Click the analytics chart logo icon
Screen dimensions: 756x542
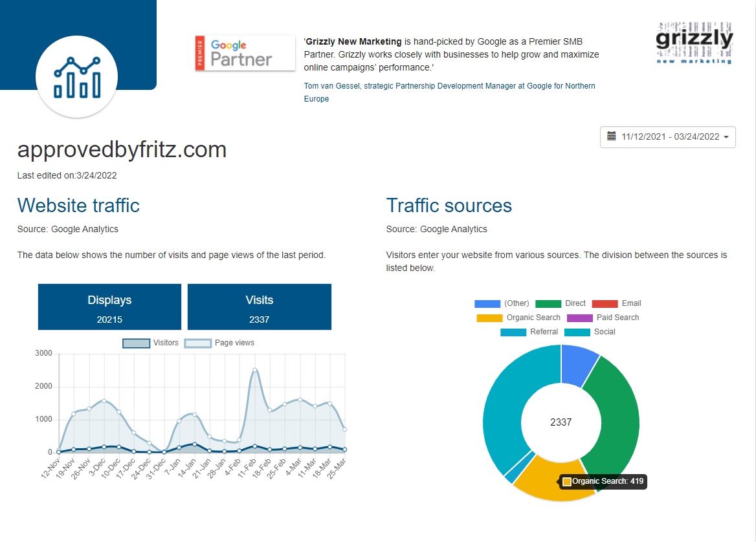tap(76, 76)
